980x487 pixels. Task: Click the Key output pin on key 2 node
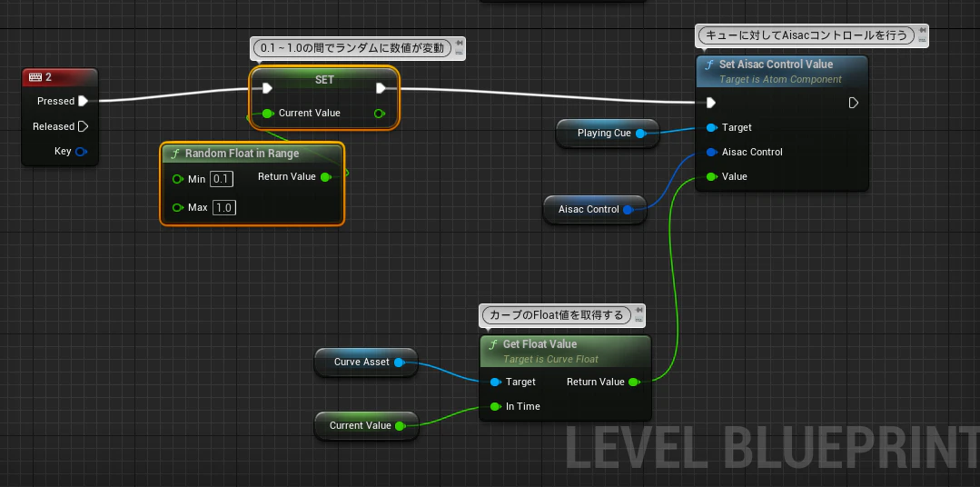pos(81,152)
